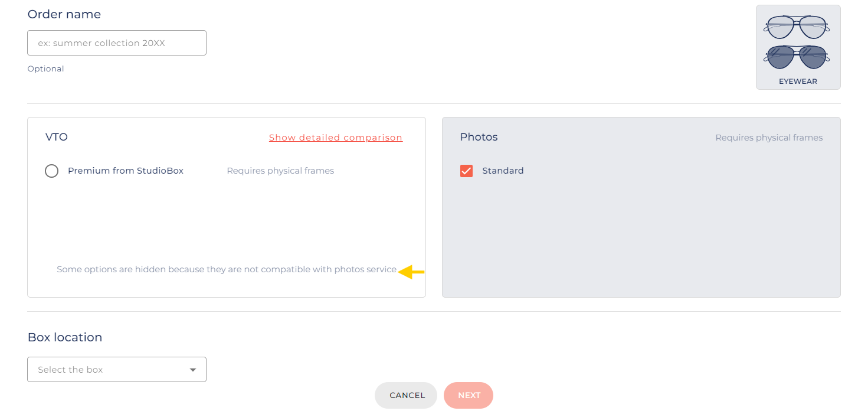The image size is (868, 414).
Task: Click the Premium from StudioBox label text
Action: coord(126,171)
